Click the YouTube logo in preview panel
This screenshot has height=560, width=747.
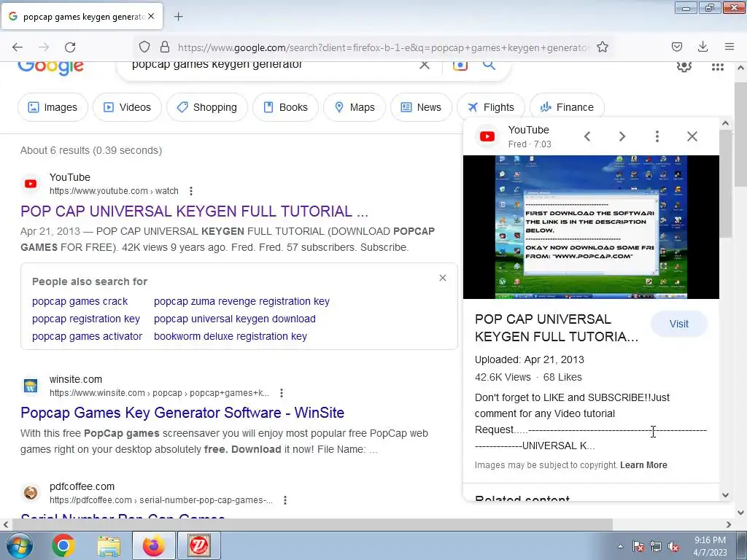487,136
